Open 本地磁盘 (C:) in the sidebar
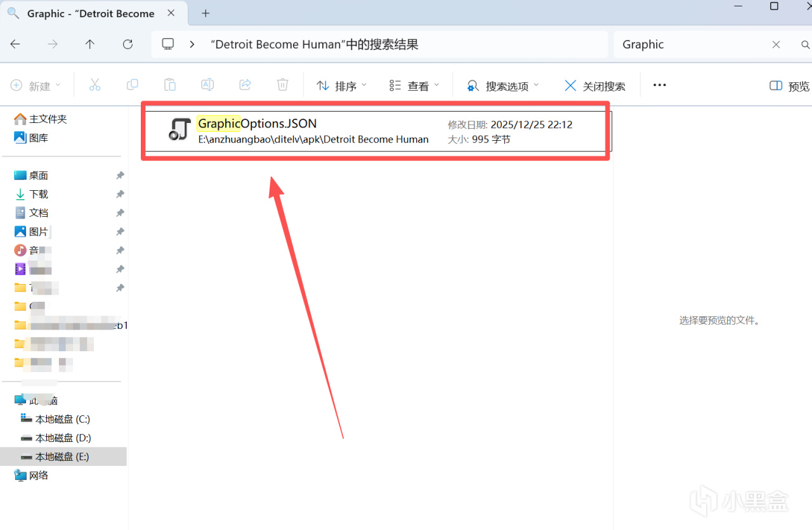 pyautogui.click(x=63, y=419)
